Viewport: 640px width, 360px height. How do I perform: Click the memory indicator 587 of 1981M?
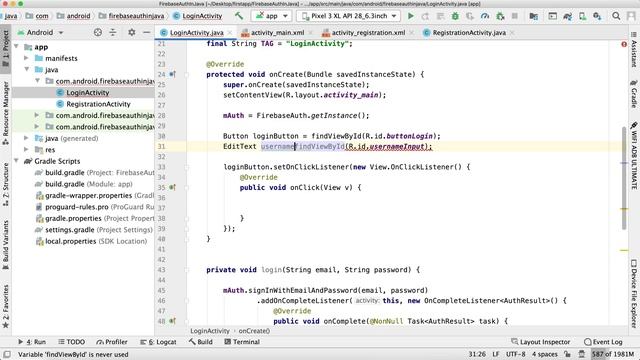click(613, 354)
